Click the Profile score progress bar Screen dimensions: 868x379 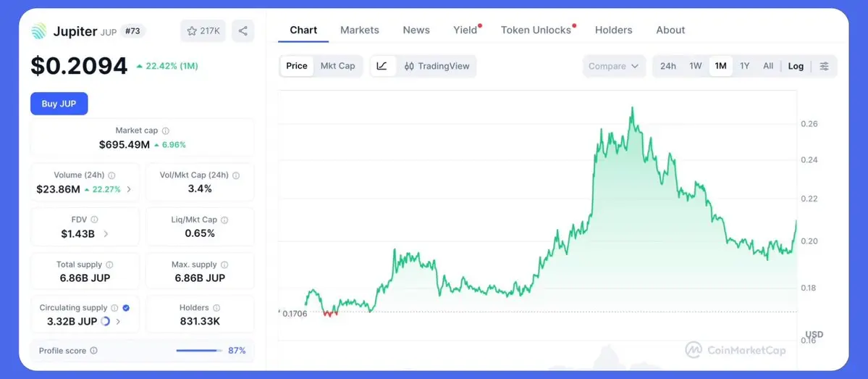pos(199,350)
